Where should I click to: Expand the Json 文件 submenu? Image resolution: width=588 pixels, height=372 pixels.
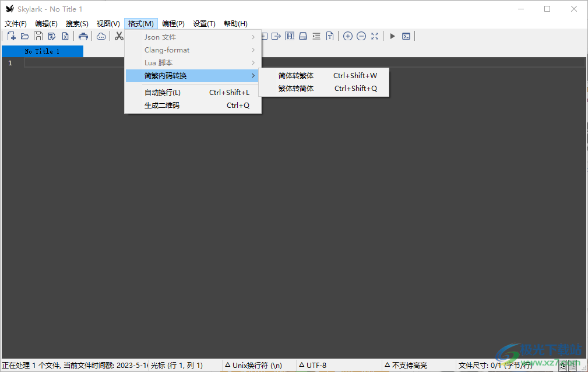tap(193, 37)
